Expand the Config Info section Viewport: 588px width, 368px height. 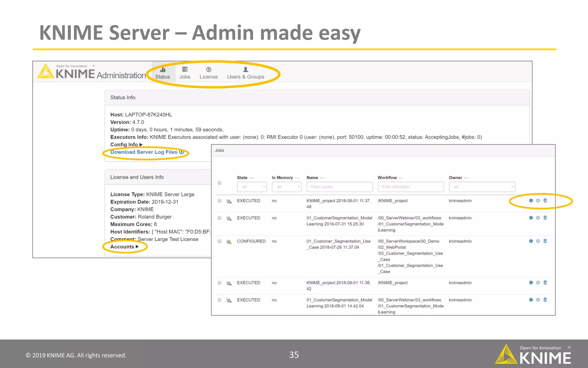click(x=126, y=145)
